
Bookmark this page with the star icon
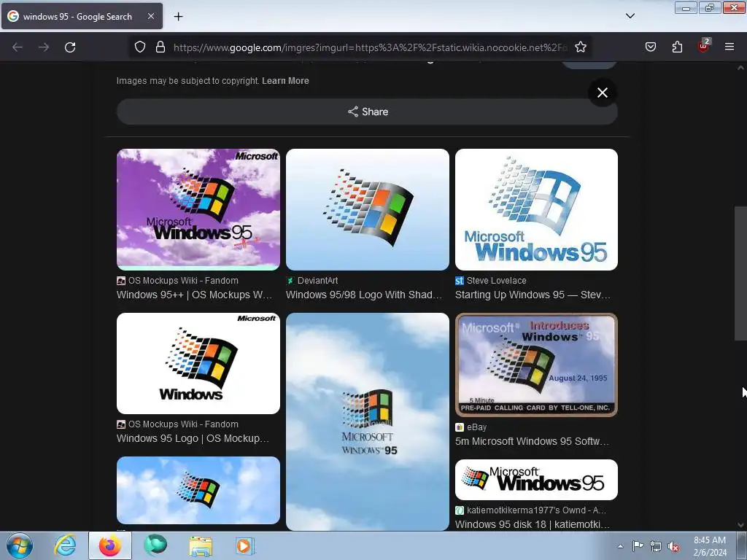580,47
